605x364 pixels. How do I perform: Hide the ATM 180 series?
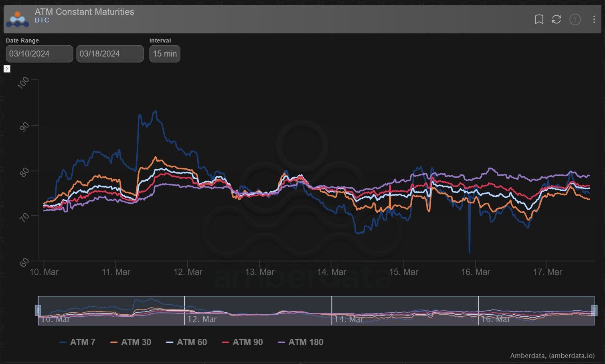(x=301, y=342)
